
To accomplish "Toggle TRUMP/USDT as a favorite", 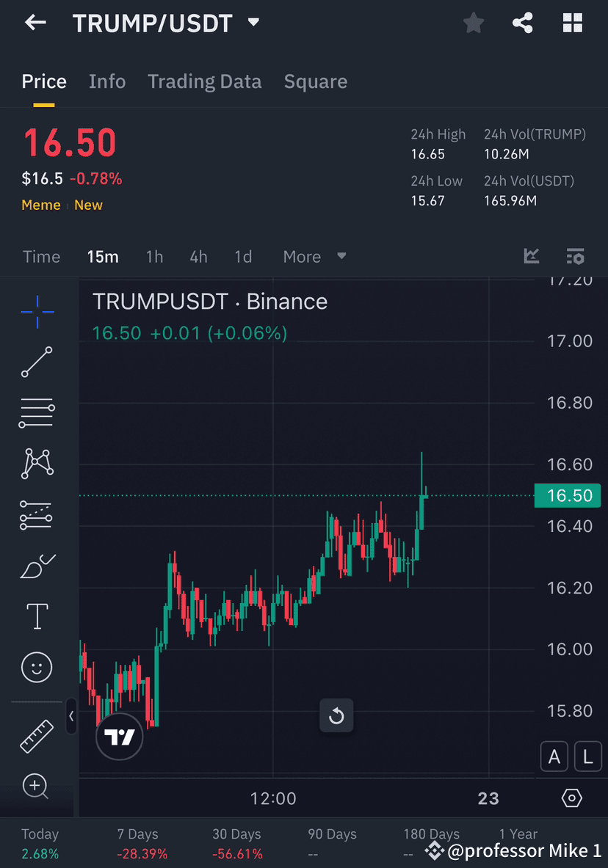I will pos(473,23).
